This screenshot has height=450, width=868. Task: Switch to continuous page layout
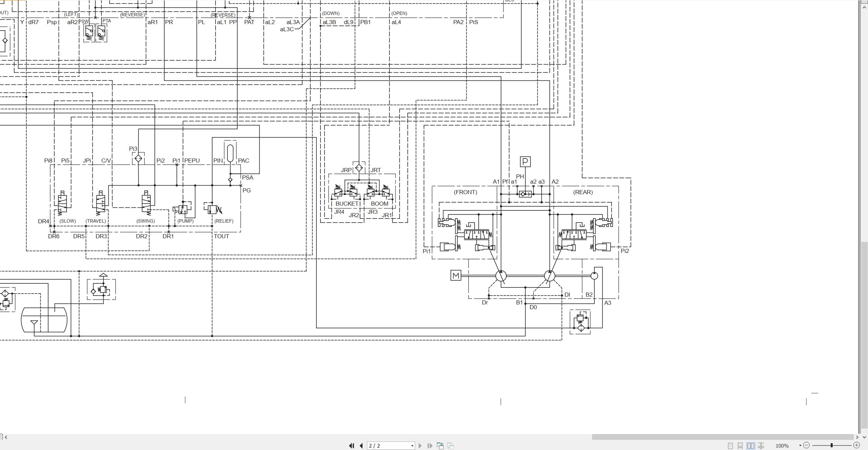click(740, 446)
